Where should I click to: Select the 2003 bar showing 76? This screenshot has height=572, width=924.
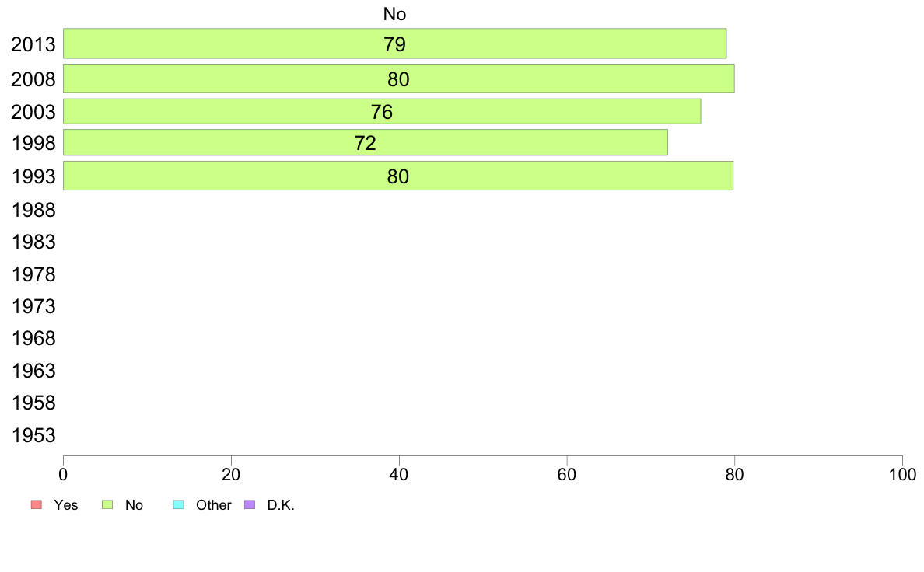click(382, 111)
